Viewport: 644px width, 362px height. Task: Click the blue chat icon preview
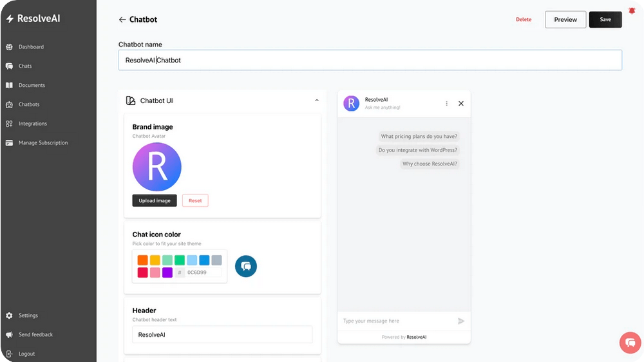point(246,266)
